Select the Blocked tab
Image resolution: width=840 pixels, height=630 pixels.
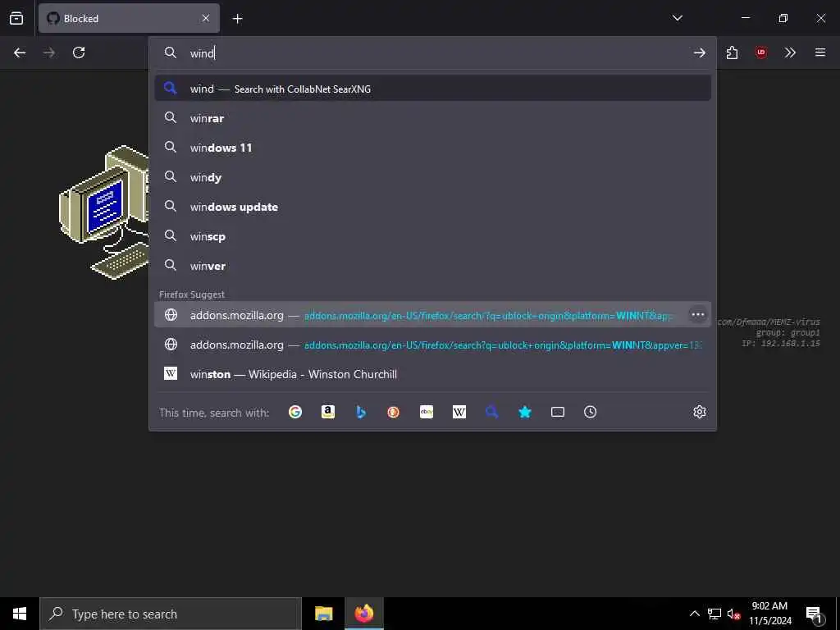[x=129, y=18]
